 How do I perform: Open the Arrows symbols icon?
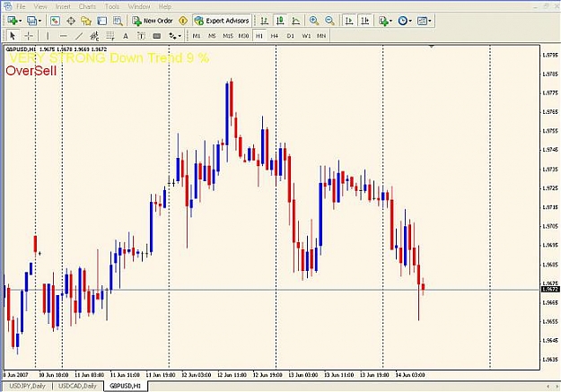pos(172,36)
